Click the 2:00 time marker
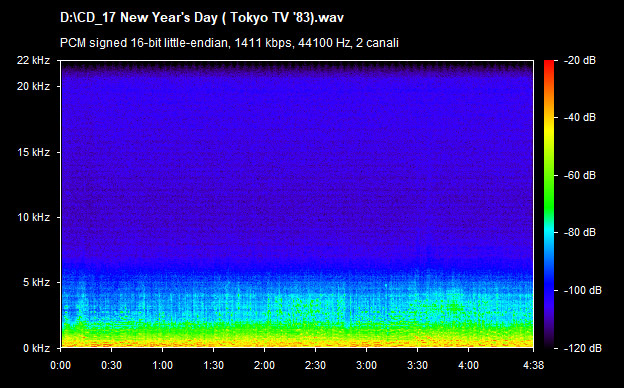The image size is (624, 388). 264,365
